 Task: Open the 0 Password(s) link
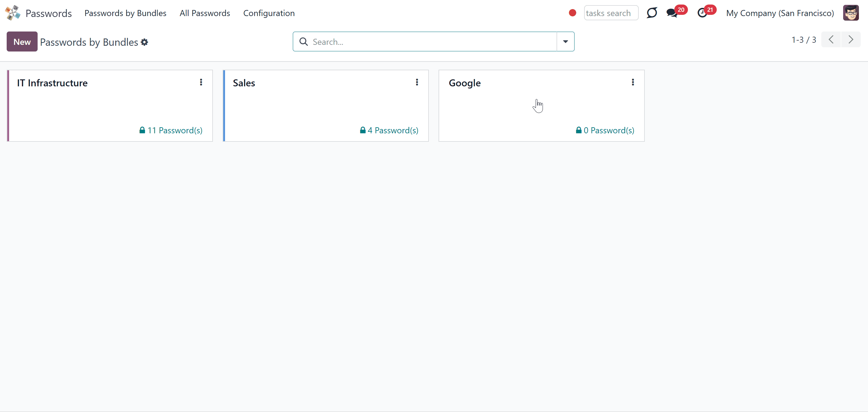pyautogui.click(x=605, y=131)
